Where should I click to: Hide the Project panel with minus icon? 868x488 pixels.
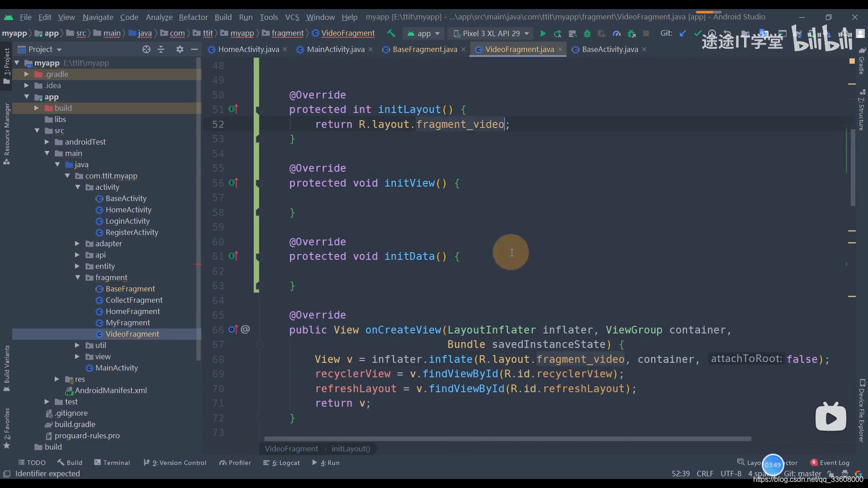click(x=194, y=49)
